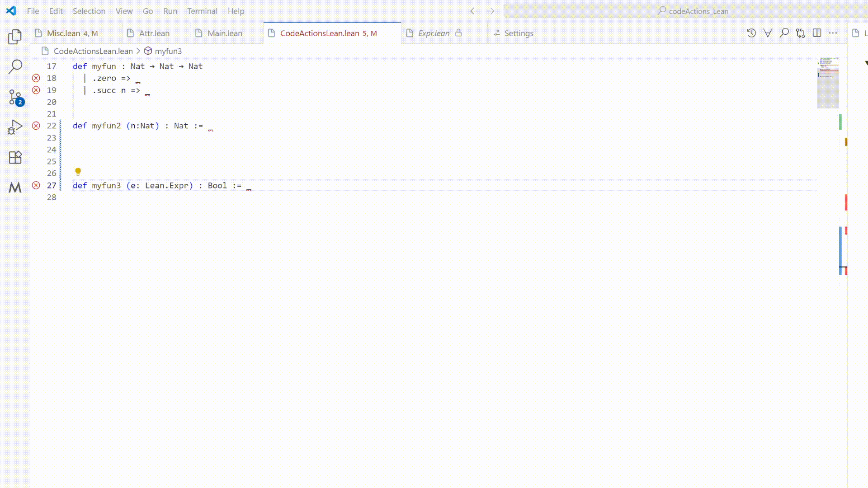
Task: Show code actions via the yellow lightbulb
Action: click(78, 172)
